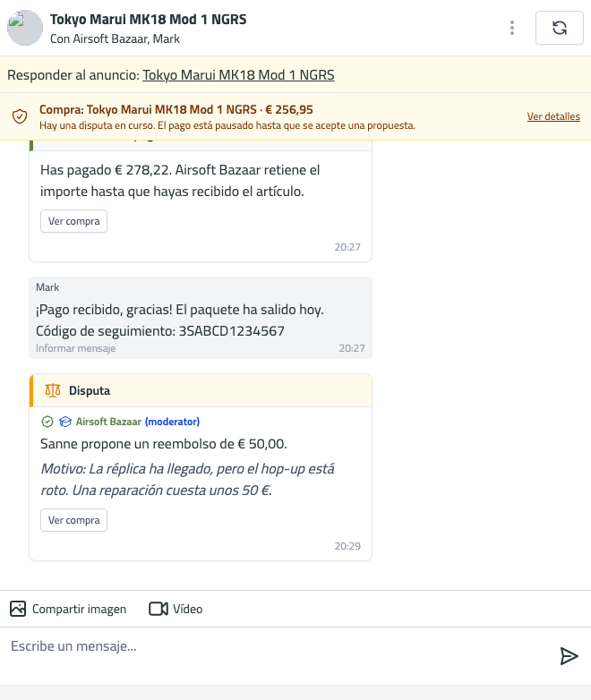Open the Tokyo Marui MK18 Mod 1 NGRS listing link
The height and width of the screenshot is (700, 591).
tap(238, 74)
